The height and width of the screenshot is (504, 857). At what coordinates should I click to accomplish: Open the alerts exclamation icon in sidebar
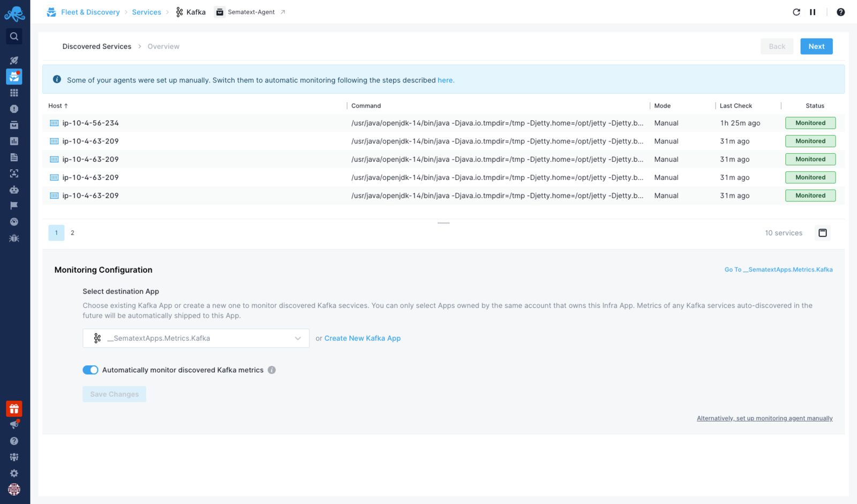[x=14, y=109]
